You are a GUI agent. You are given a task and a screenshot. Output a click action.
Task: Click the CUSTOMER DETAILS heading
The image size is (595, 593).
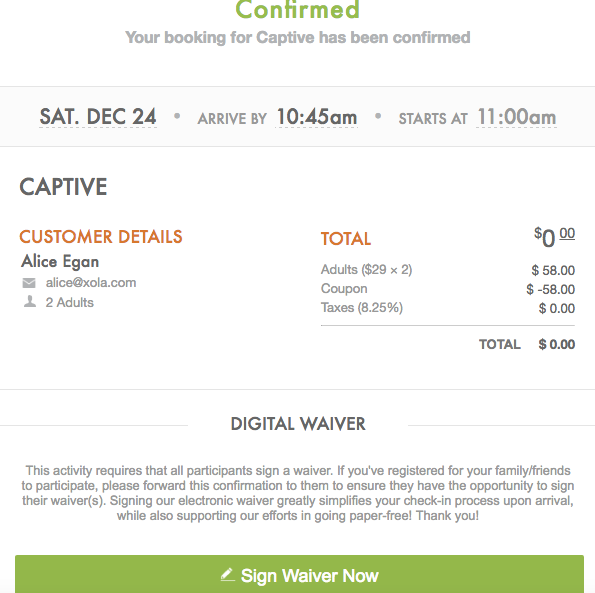click(x=101, y=237)
